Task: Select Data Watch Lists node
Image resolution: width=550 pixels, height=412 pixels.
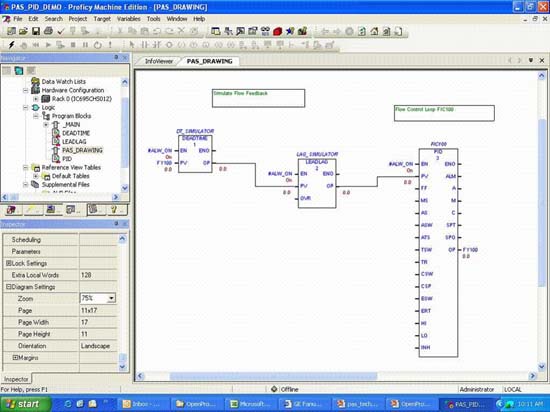Action: click(63, 81)
